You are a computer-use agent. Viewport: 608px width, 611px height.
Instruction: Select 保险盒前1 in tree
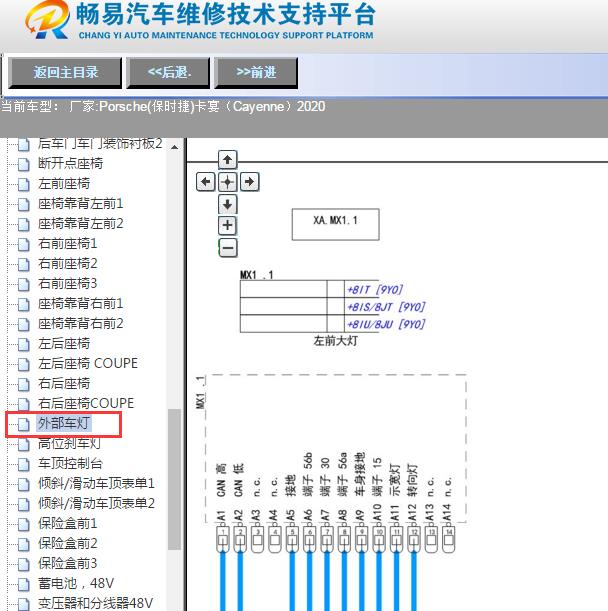point(67,523)
